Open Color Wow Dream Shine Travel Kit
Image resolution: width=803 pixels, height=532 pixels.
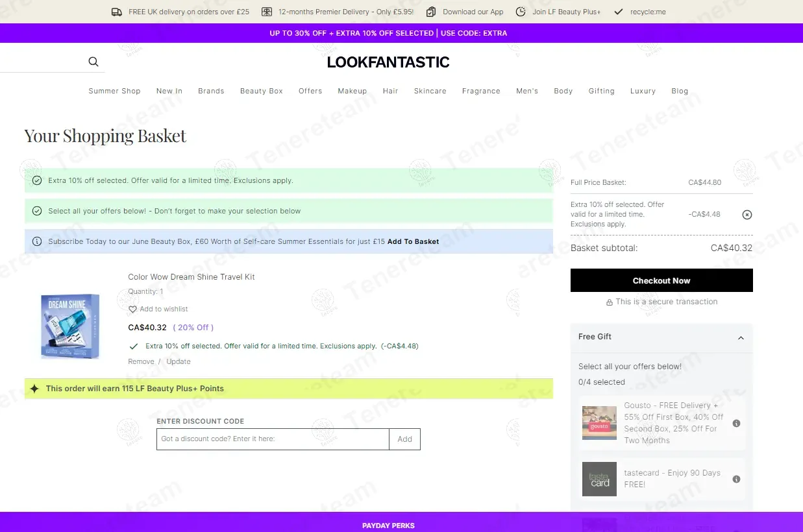(191, 277)
